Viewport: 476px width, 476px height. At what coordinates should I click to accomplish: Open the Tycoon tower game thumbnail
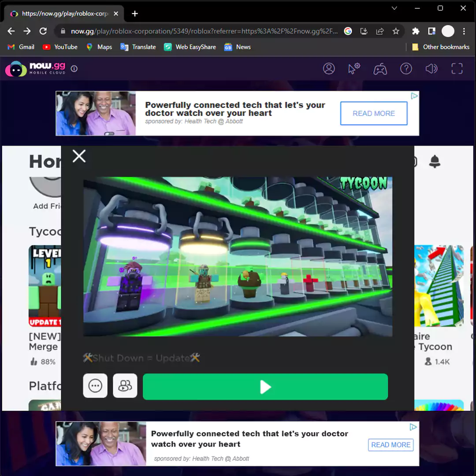[439, 286]
